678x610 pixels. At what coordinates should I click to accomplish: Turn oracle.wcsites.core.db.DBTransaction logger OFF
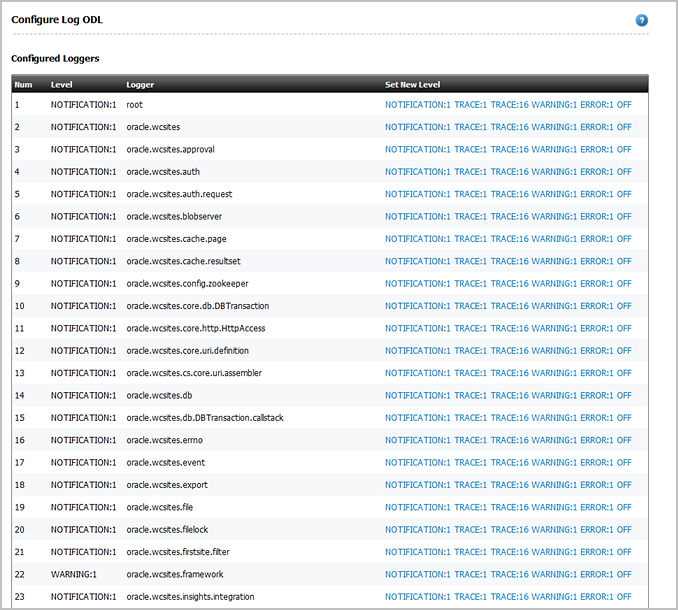624,306
